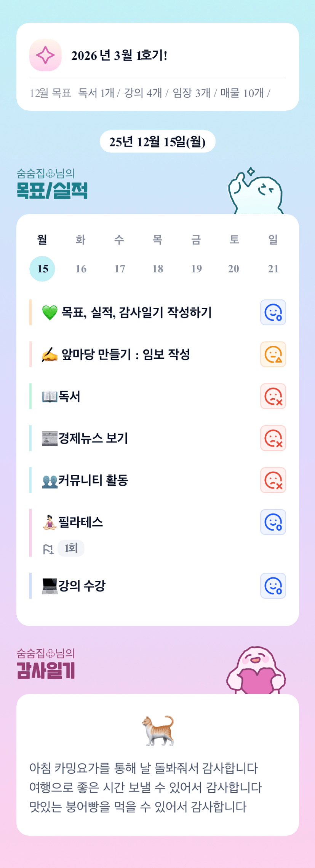Viewport: 315px width, 868px height.
Task: Click the flag repeat icon under 필라테스
Action: [48, 549]
